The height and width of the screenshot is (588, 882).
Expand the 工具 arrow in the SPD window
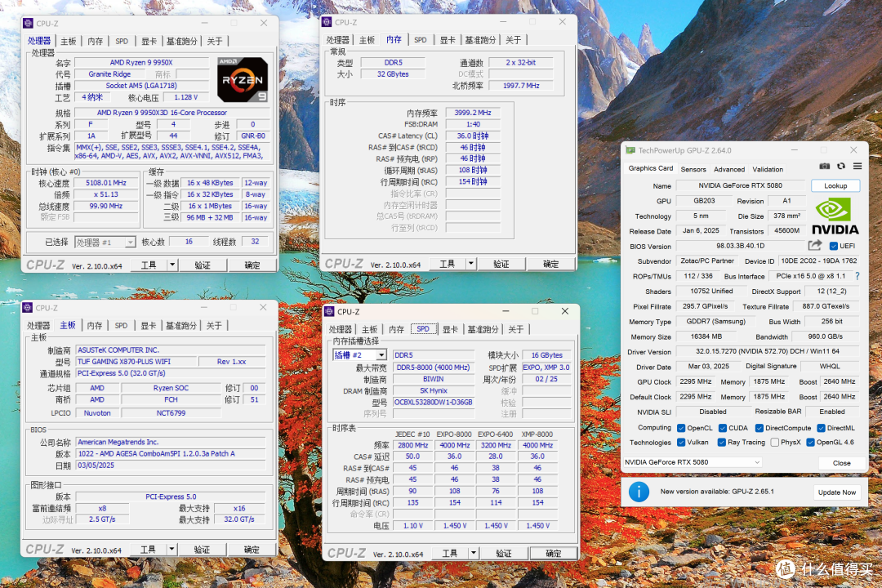click(474, 553)
